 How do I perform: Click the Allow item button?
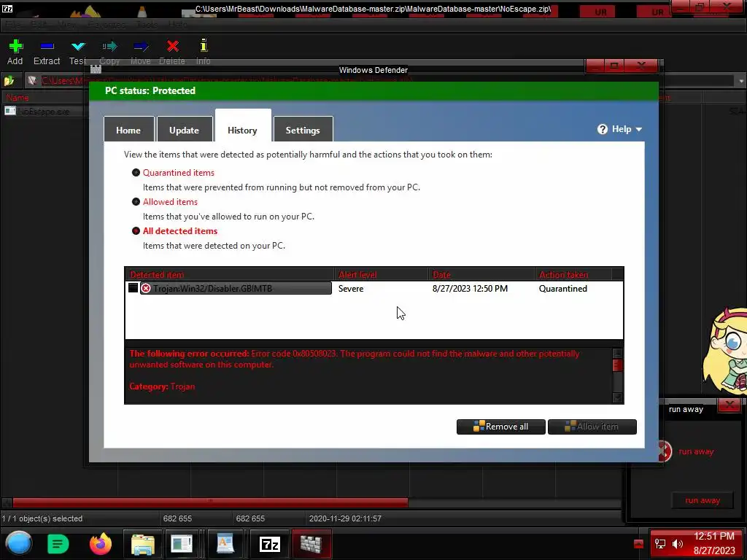(x=592, y=427)
